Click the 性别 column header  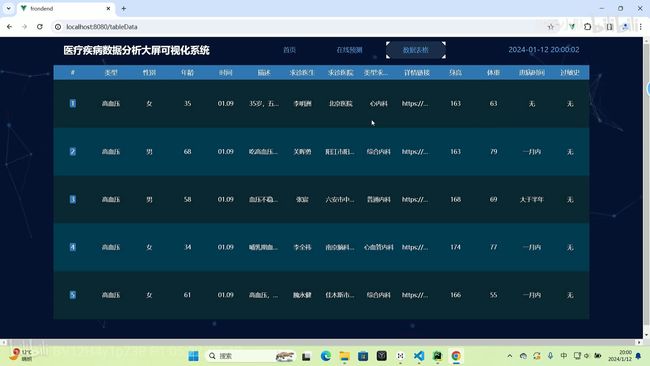tap(149, 73)
